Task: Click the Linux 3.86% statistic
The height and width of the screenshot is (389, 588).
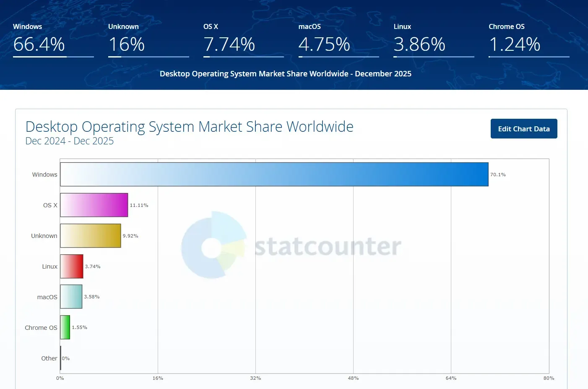Action: click(419, 44)
